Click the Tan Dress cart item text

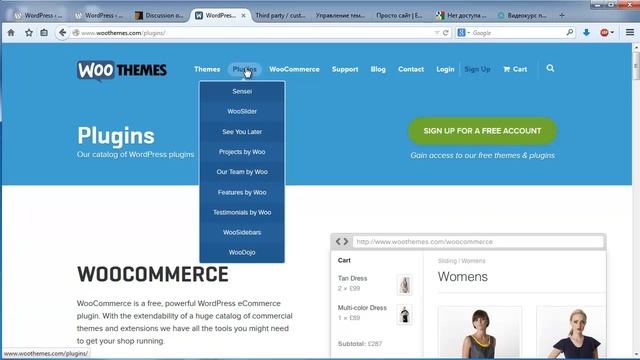pos(352,278)
